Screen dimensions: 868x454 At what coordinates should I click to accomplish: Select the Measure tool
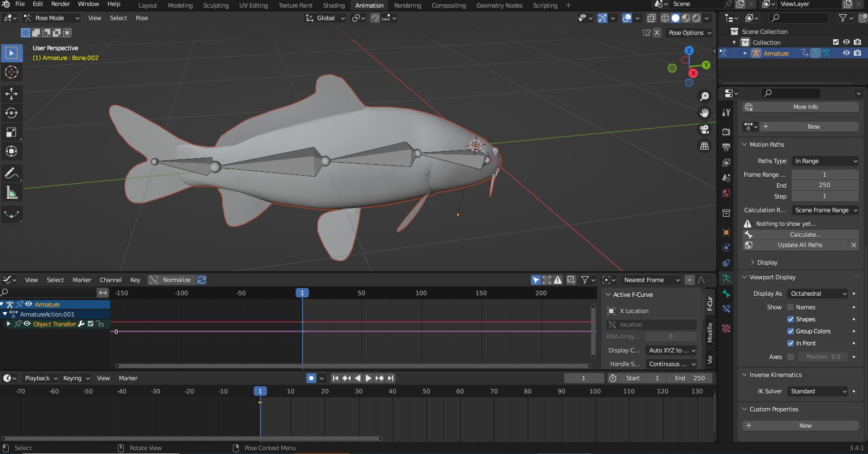pos(11,193)
